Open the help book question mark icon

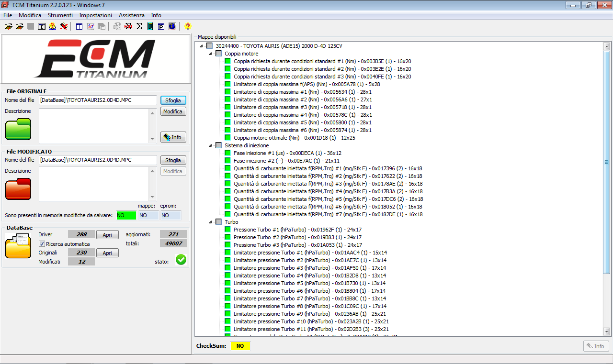point(53,26)
